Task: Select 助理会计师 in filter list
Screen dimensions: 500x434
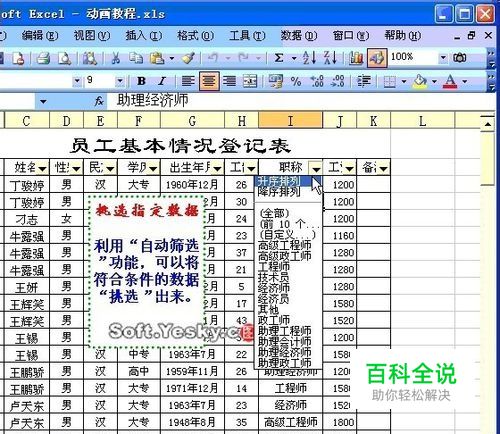Action: click(288, 341)
